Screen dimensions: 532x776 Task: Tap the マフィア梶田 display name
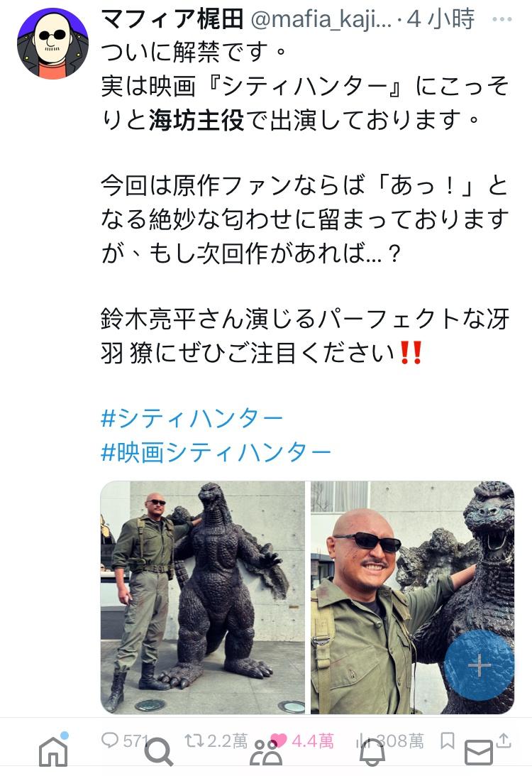click(x=172, y=18)
